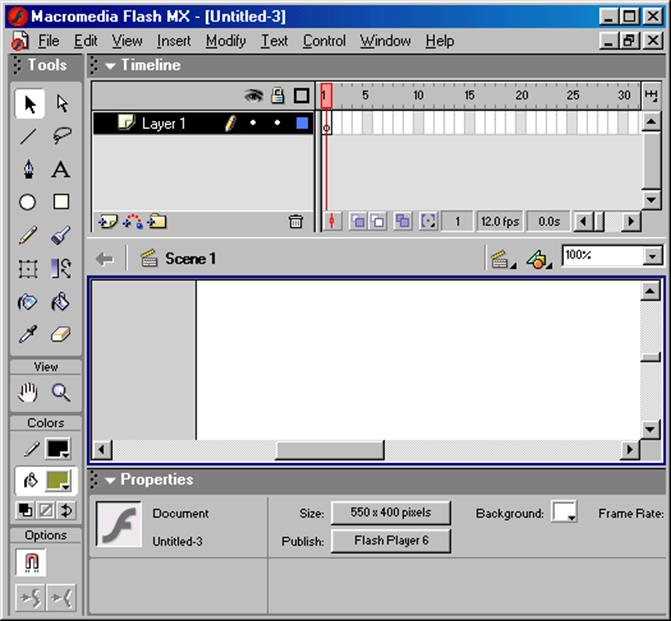Select the Line tool
This screenshot has height=621, width=671.
click(29, 137)
